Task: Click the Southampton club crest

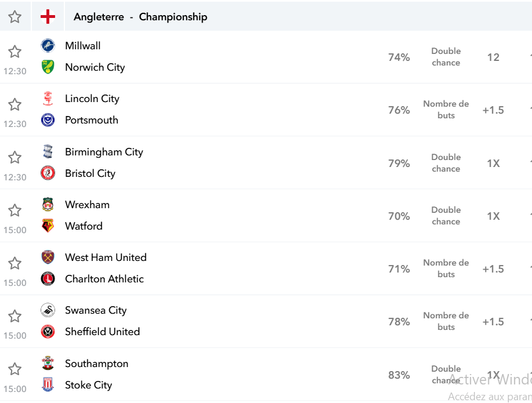Action: point(48,363)
